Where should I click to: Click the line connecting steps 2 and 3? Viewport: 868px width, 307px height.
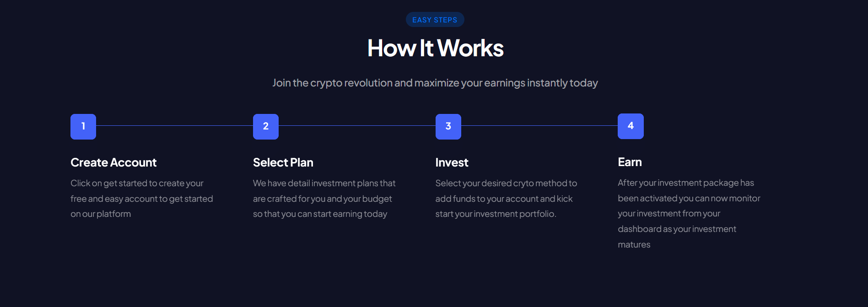[x=357, y=126]
